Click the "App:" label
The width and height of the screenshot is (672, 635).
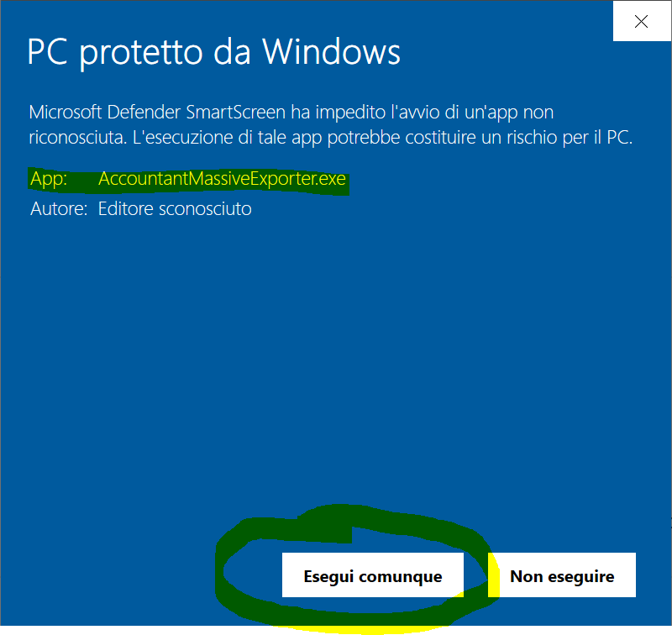pyautogui.click(x=49, y=179)
